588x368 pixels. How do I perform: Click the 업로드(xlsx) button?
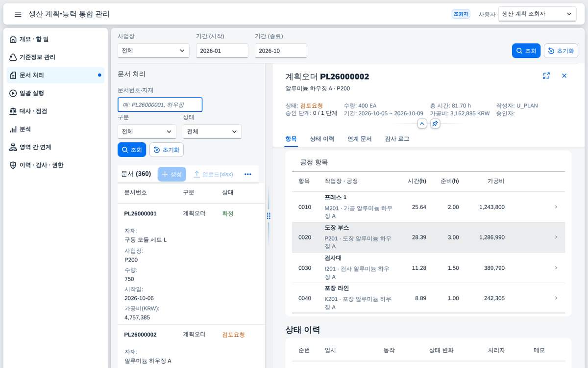[213, 174]
